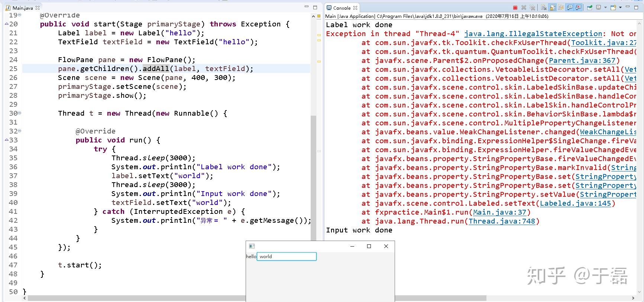This screenshot has width=644, height=302.
Task: Click the text field containing 'world'
Action: click(x=287, y=256)
